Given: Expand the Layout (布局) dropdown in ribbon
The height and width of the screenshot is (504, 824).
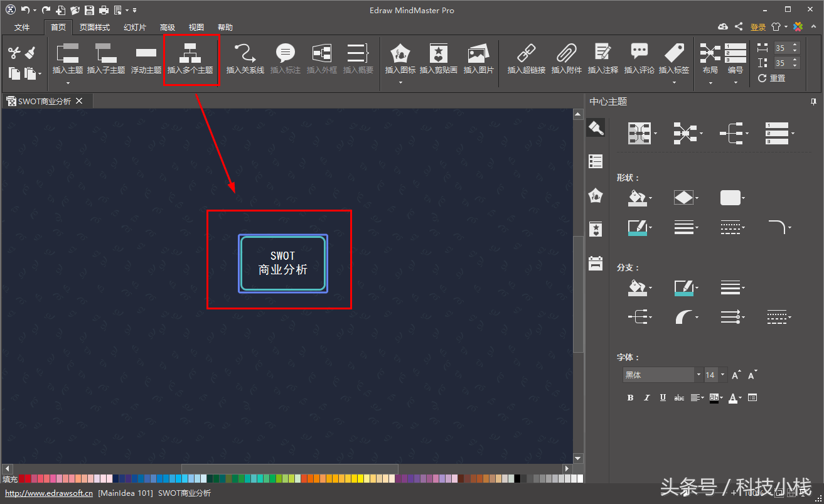Looking at the screenshot, I should 710,82.
